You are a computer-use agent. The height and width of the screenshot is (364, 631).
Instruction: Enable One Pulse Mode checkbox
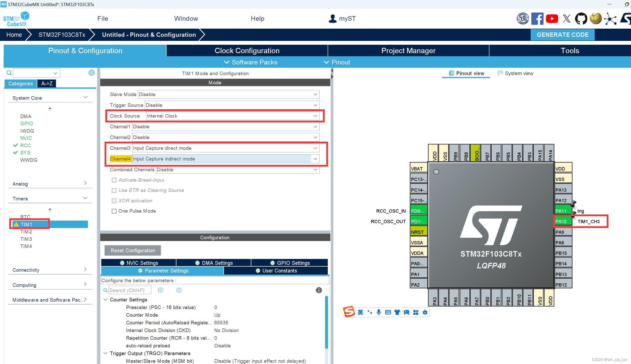pyautogui.click(x=114, y=211)
